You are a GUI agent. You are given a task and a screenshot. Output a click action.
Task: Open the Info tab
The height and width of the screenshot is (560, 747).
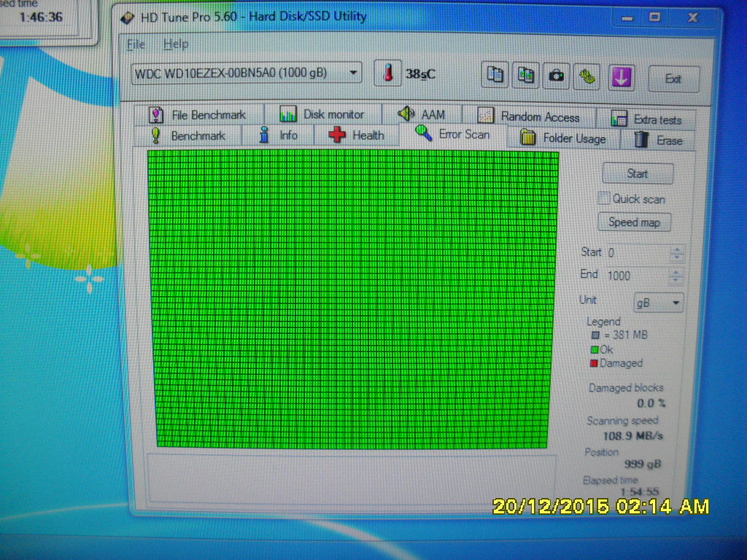point(278,135)
